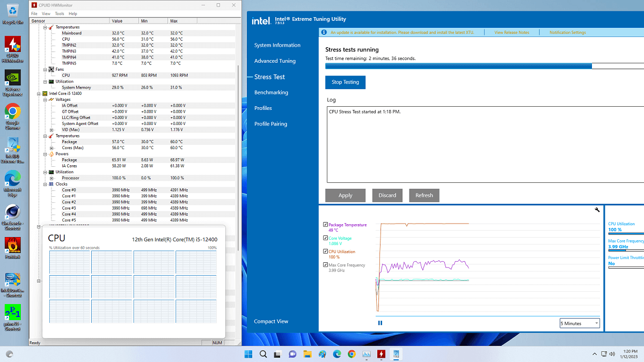Go to Advanced Tuning in XTU
The width and height of the screenshot is (644, 362).
[275, 61]
